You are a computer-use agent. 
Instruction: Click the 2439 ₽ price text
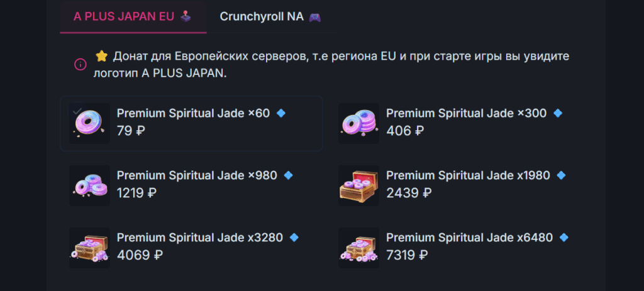coord(409,193)
